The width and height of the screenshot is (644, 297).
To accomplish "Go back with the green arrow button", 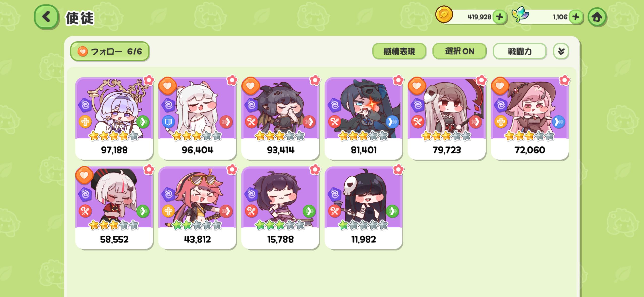I will coord(46,17).
